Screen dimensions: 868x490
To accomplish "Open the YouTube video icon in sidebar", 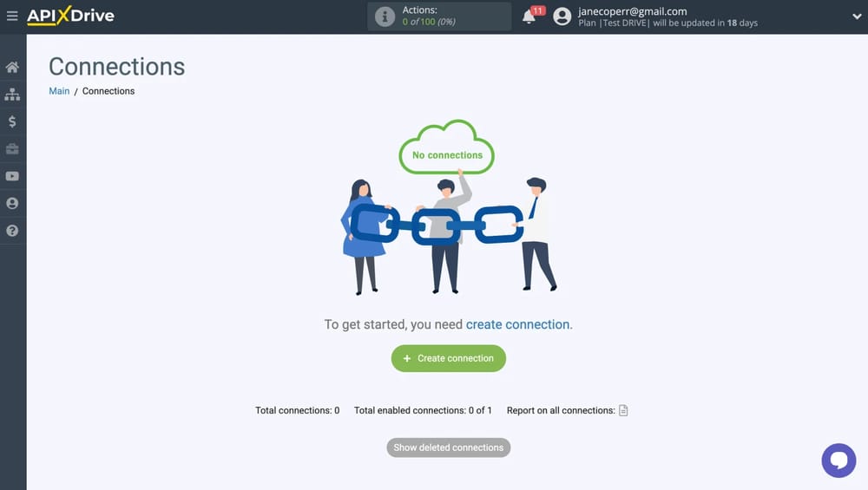I will [12, 176].
